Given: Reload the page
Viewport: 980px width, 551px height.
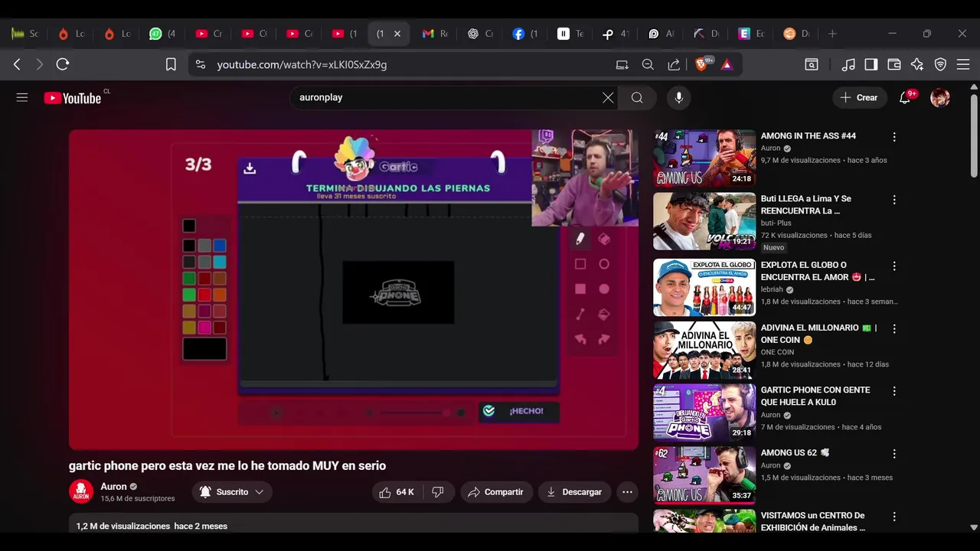Looking at the screenshot, I should [x=63, y=64].
